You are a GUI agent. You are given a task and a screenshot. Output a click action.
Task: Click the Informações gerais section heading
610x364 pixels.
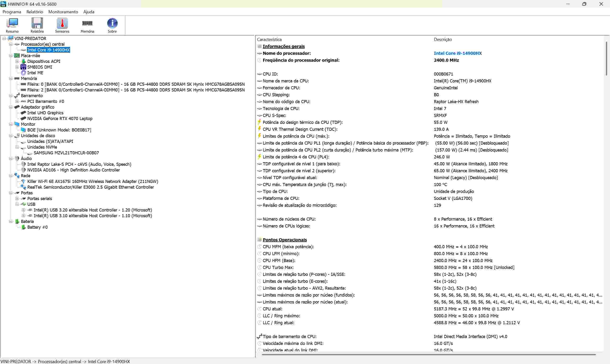(x=284, y=46)
